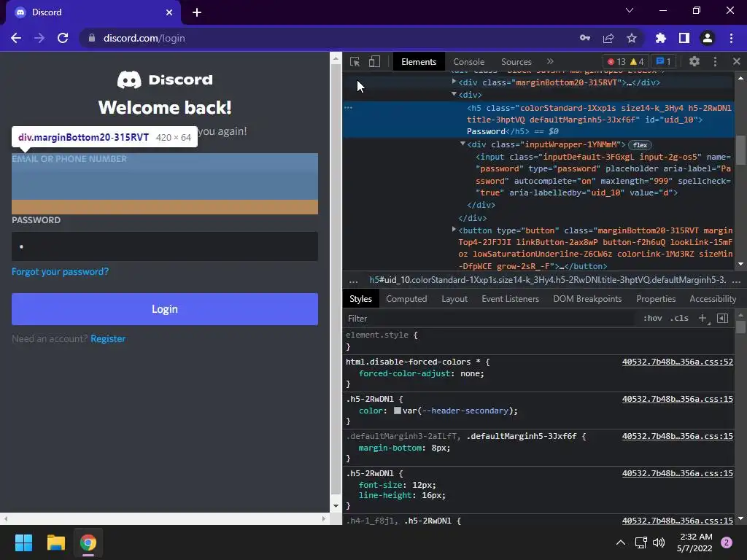Click the Discord password field

(165, 246)
